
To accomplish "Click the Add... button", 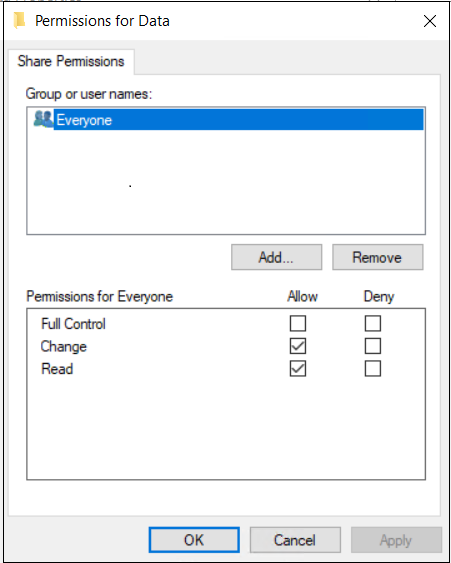I will pyautogui.click(x=276, y=257).
